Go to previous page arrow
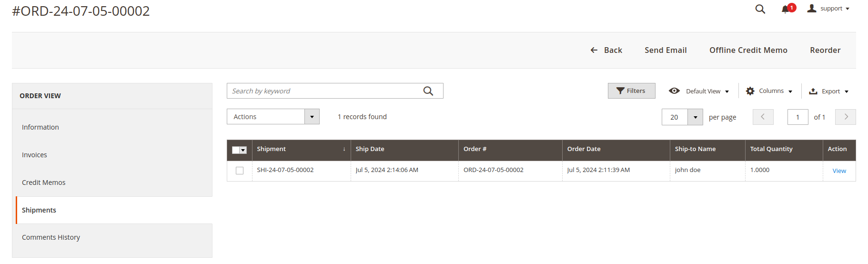The height and width of the screenshot is (264, 868). point(763,117)
